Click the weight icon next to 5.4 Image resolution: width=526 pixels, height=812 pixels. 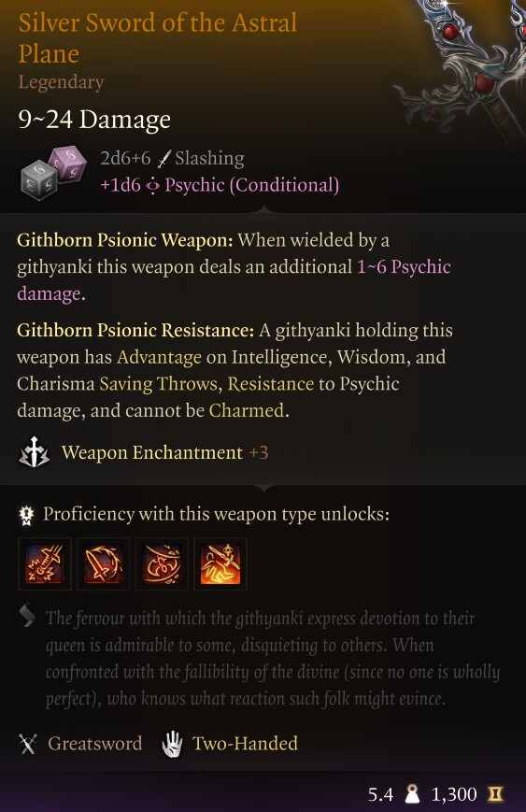(x=412, y=794)
